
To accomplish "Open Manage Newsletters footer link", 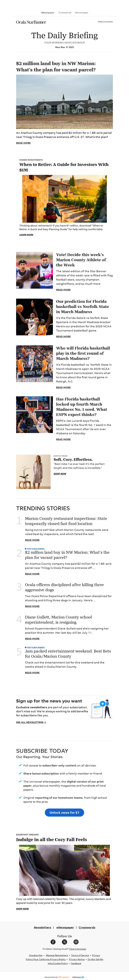I will pos(57,955).
